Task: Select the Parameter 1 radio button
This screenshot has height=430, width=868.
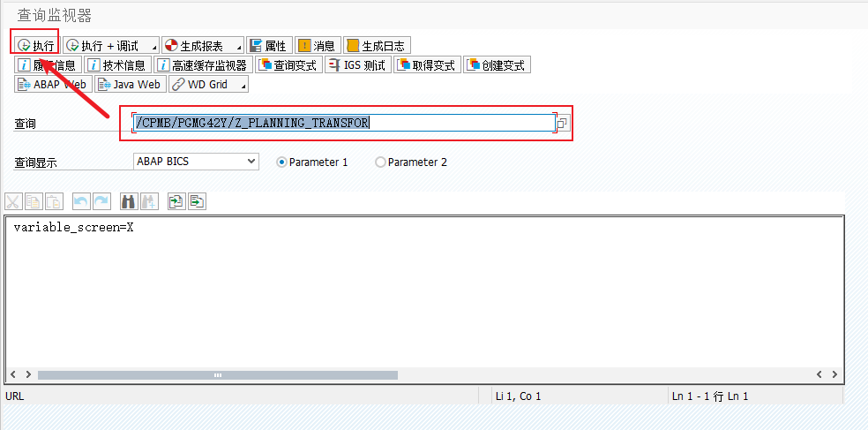Action: (x=281, y=162)
